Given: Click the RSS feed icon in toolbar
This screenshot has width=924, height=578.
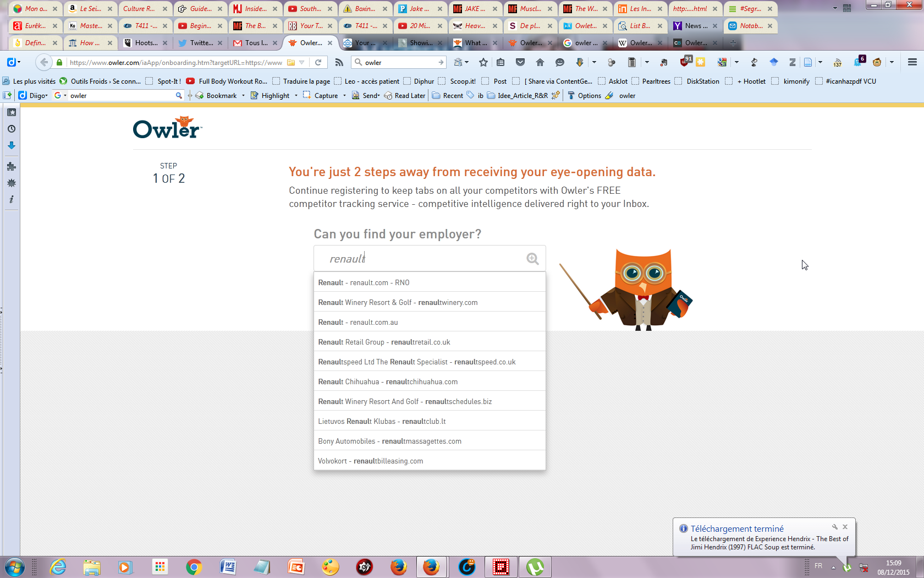Looking at the screenshot, I should (339, 62).
